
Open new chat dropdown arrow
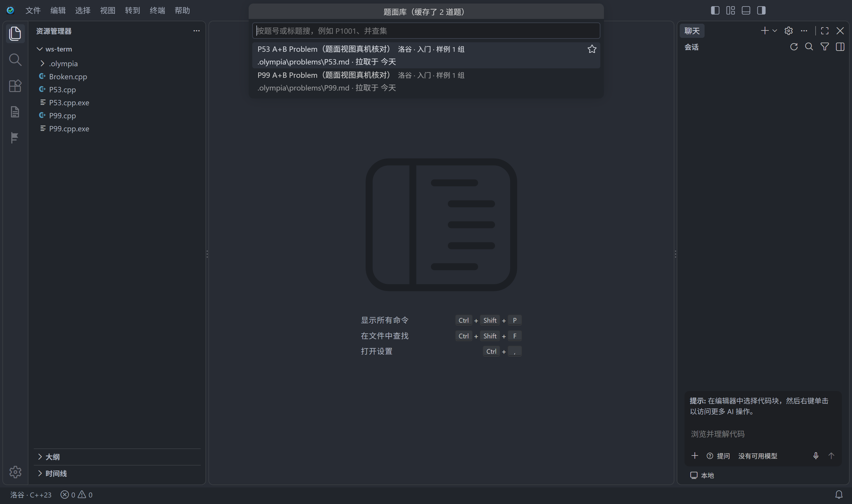(774, 31)
